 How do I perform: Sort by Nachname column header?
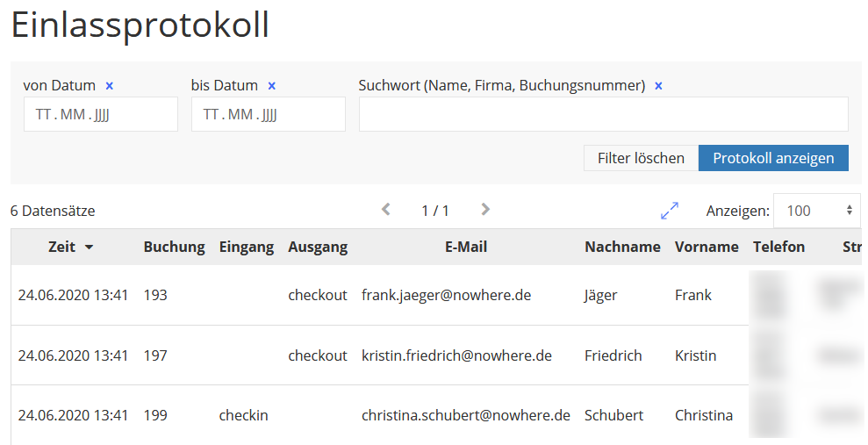[622, 248]
